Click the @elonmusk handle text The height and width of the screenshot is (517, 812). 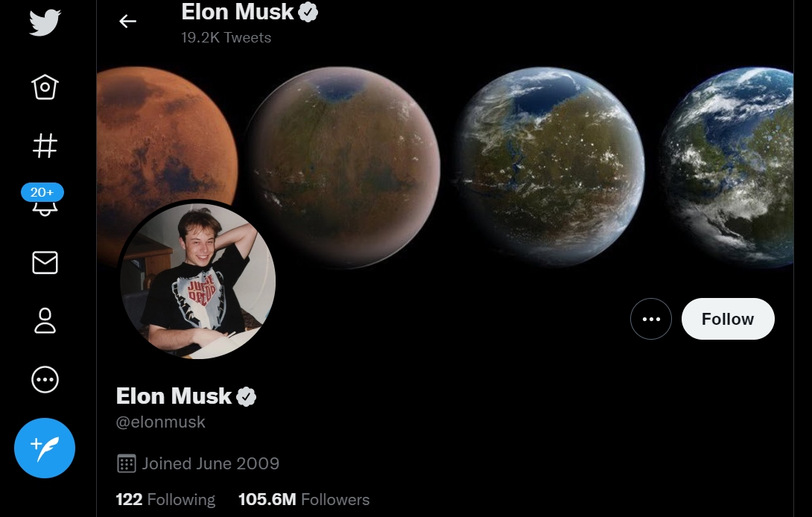click(160, 422)
